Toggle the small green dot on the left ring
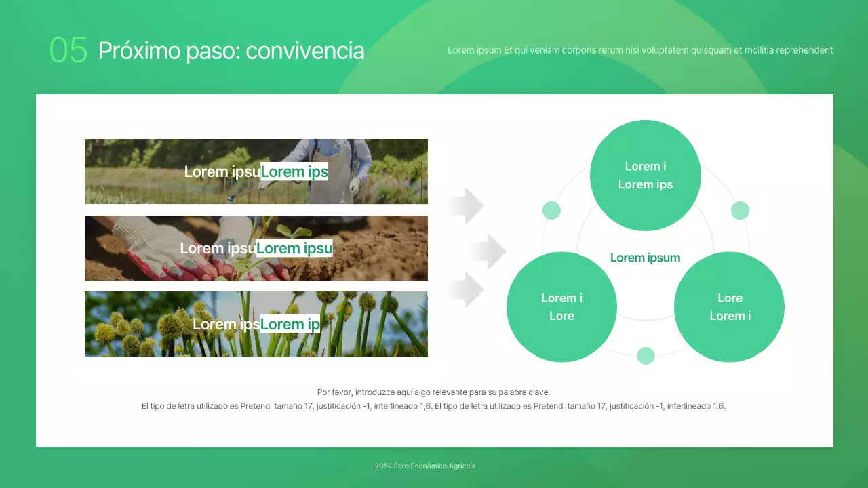 (551, 210)
